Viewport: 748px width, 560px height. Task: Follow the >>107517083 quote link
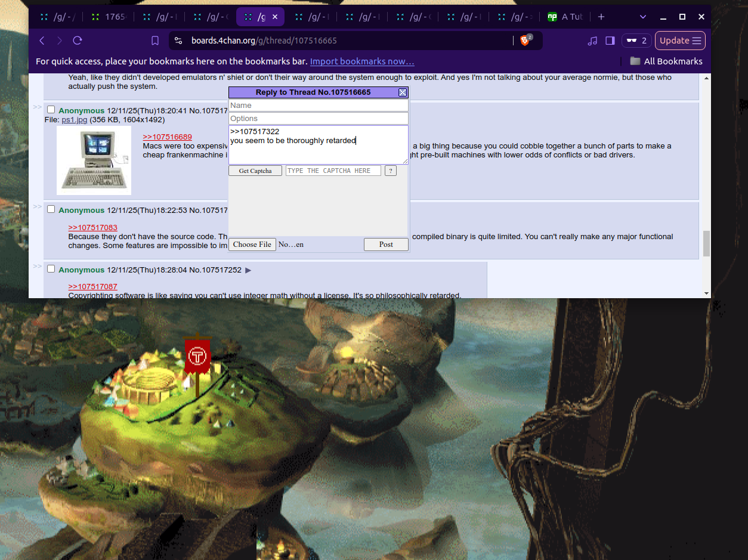[92, 227]
